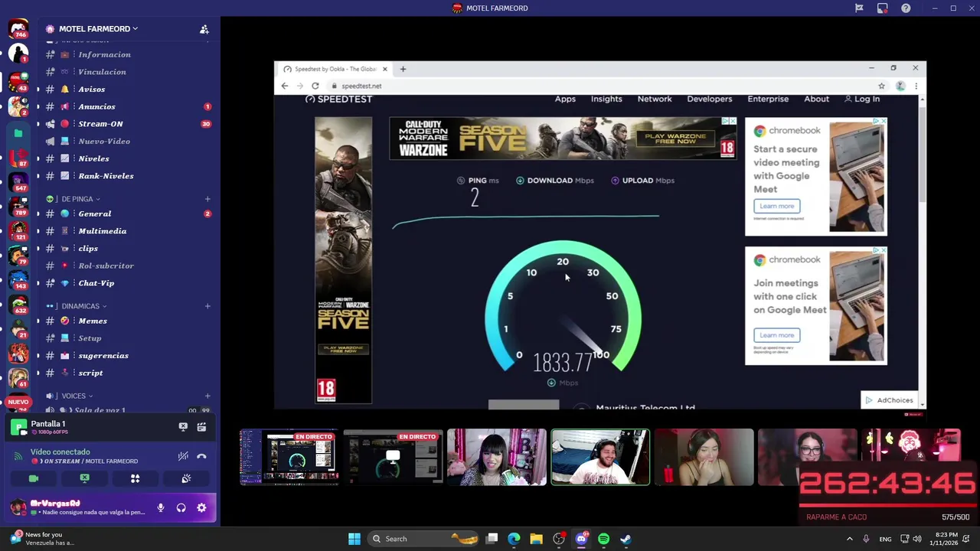
Task: Open the MrVargasRd user avatar
Action: [x=18, y=507]
